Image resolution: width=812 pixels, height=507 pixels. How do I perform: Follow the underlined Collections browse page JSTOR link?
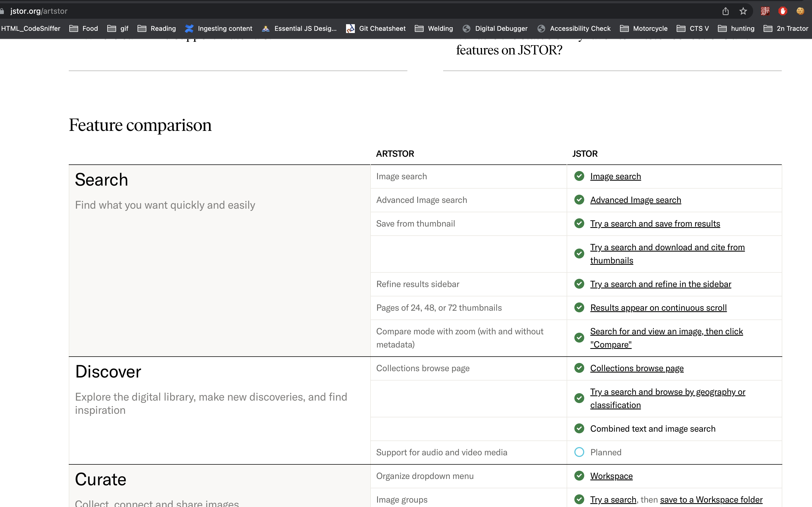coord(637,368)
